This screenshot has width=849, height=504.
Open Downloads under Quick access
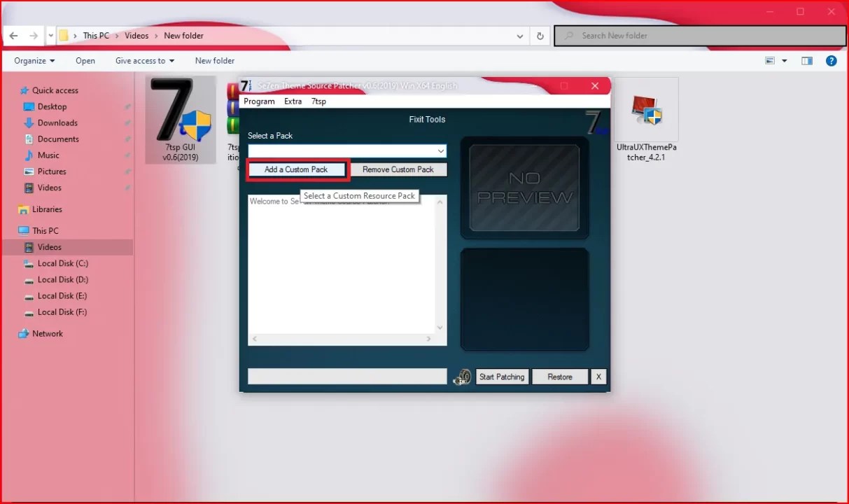click(x=57, y=122)
